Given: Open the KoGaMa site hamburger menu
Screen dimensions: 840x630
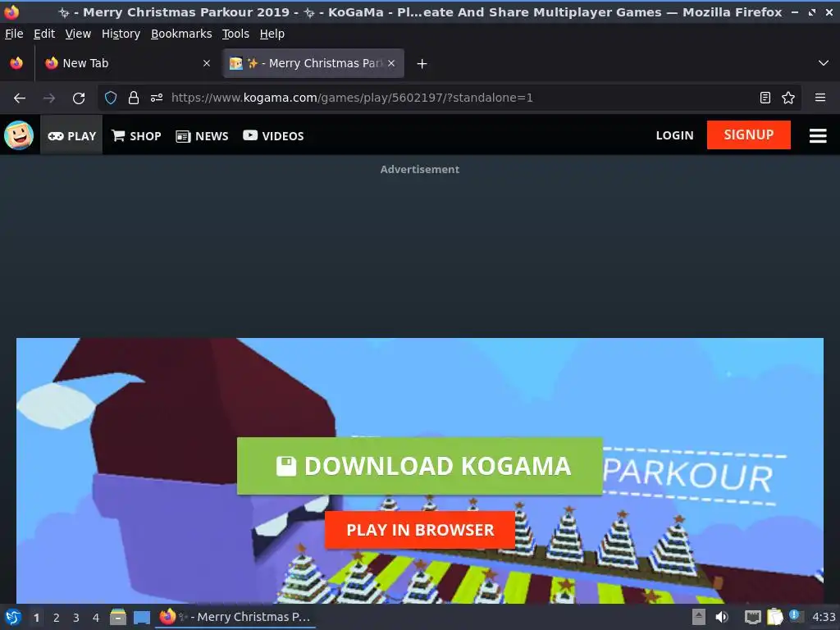Looking at the screenshot, I should pos(818,135).
